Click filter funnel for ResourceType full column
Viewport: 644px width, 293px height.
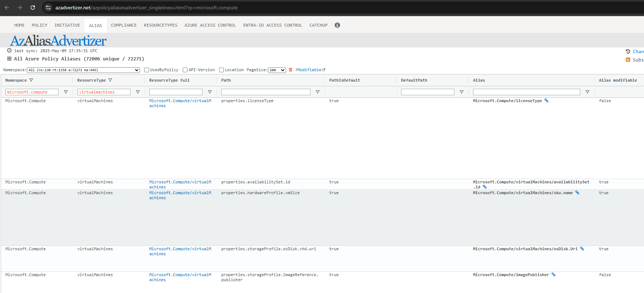(x=210, y=92)
